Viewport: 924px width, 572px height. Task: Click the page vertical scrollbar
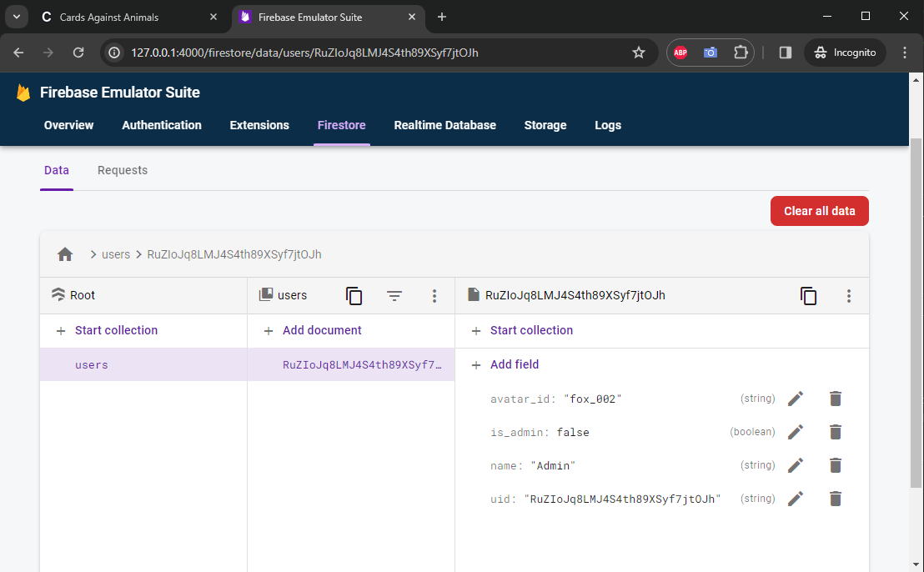click(x=916, y=314)
